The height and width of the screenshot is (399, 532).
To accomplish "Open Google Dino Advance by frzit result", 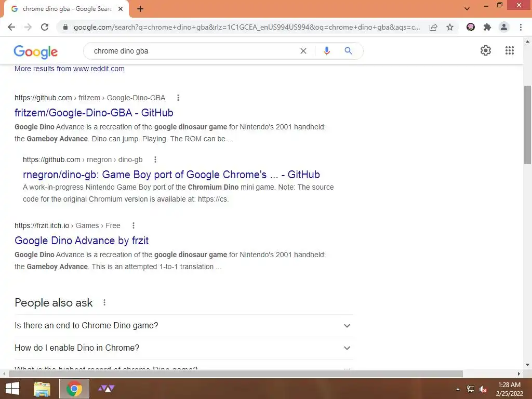I will (82, 241).
